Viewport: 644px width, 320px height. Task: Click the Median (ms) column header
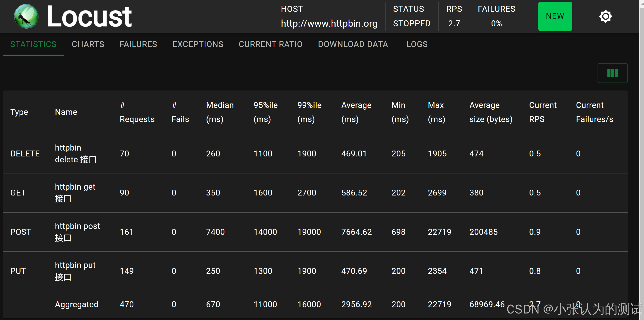[x=220, y=112]
